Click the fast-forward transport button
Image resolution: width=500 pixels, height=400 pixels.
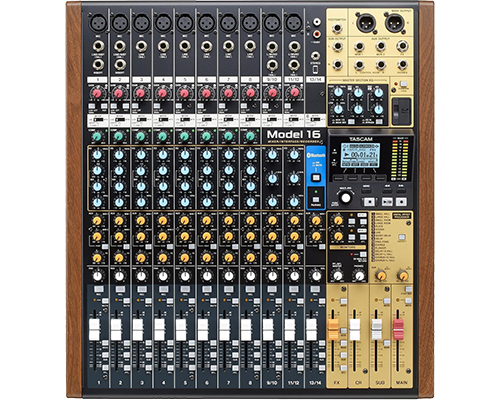[401, 190]
